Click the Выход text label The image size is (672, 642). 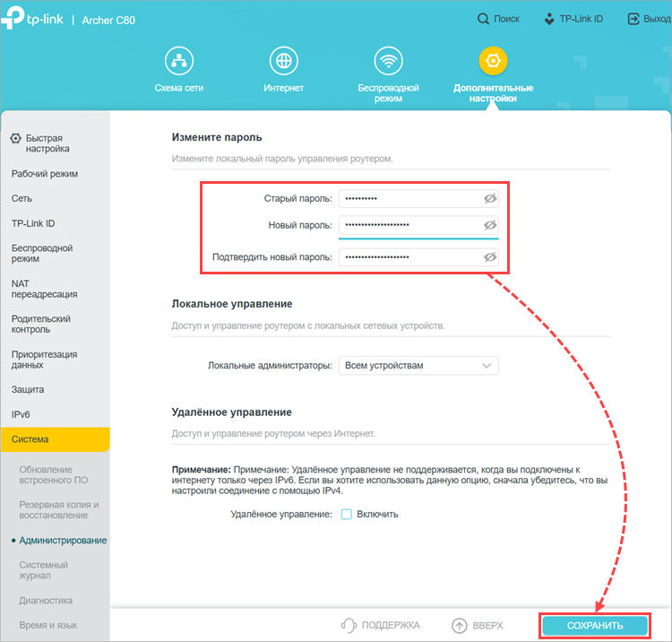(x=657, y=19)
